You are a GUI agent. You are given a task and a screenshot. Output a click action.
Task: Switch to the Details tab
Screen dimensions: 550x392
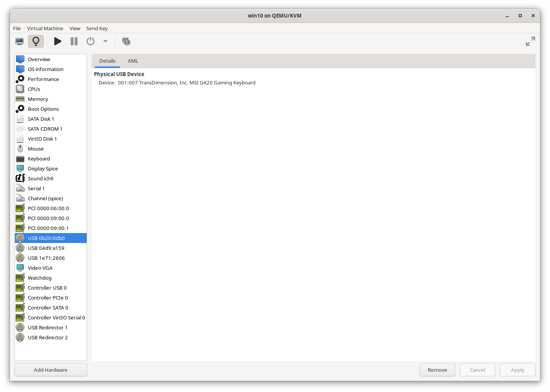point(107,61)
